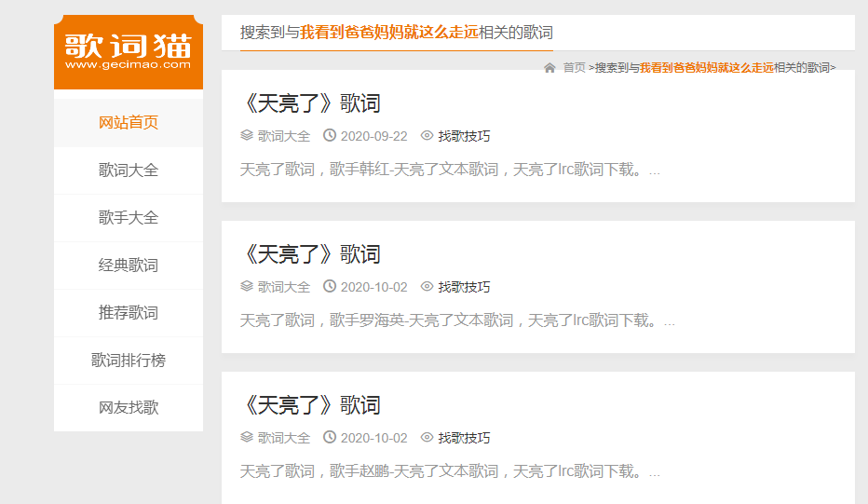Click the orange breadcrumb keyword 我看到爸爸妈妈就这么走远

706,68
